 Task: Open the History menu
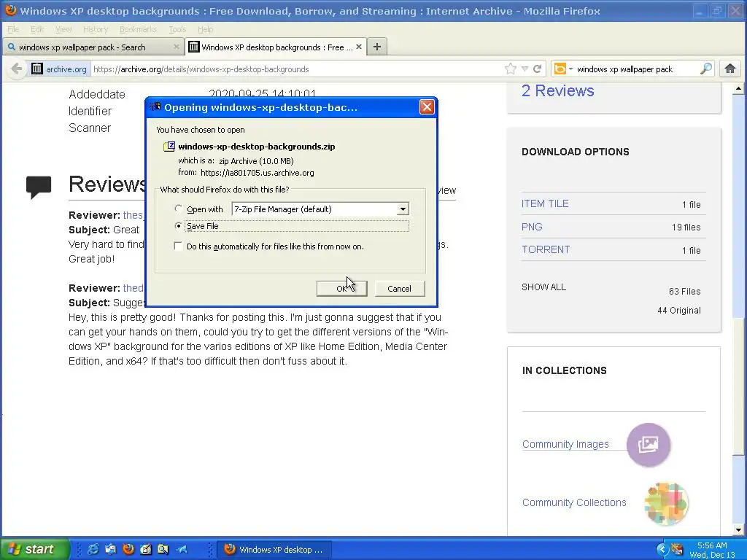click(96, 29)
